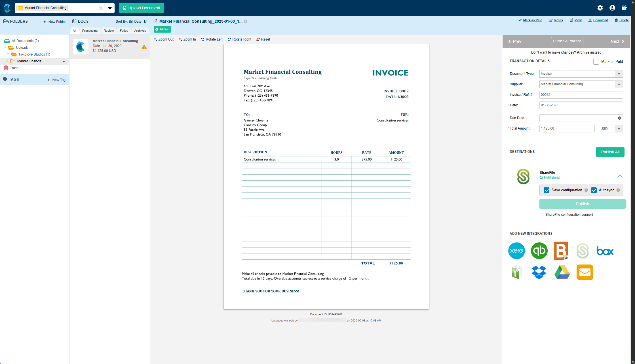Zoom Out the invoice preview
The width and height of the screenshot is (635, 364).
pos(164,39)
